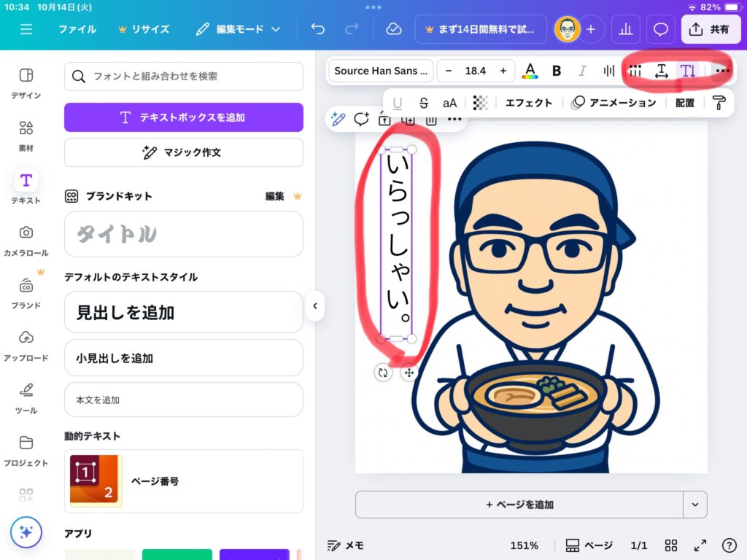
Task: Open the analytics bar chart icon
Action: click(625, 29)
